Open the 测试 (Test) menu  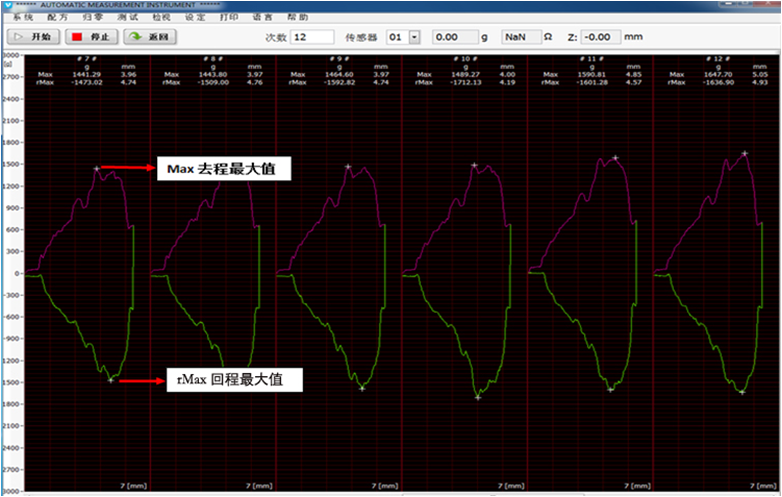[x=126, y=17]
